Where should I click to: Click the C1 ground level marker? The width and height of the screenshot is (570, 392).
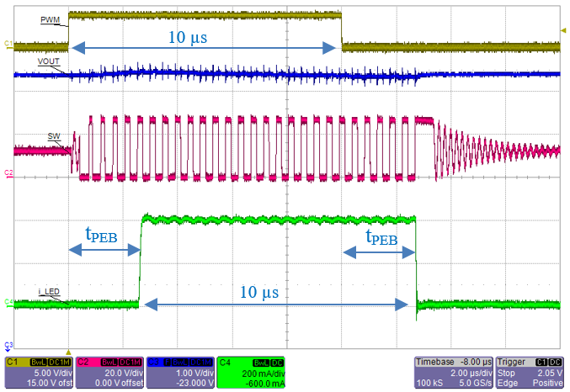tap(8, 43)
